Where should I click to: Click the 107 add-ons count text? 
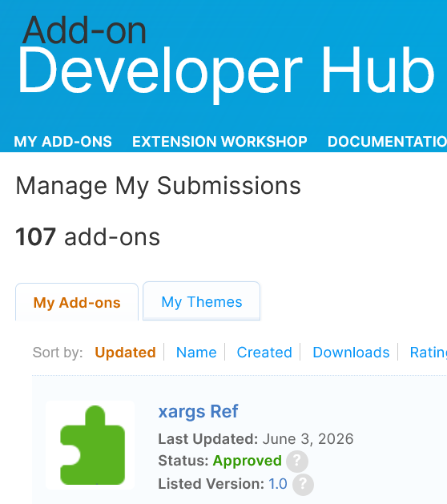coord(87,237)
